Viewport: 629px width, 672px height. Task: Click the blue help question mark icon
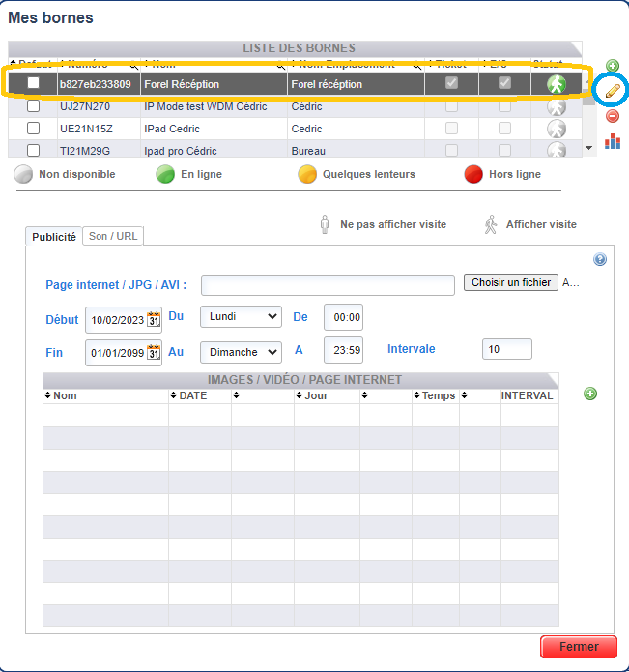(x=600, y=259)
